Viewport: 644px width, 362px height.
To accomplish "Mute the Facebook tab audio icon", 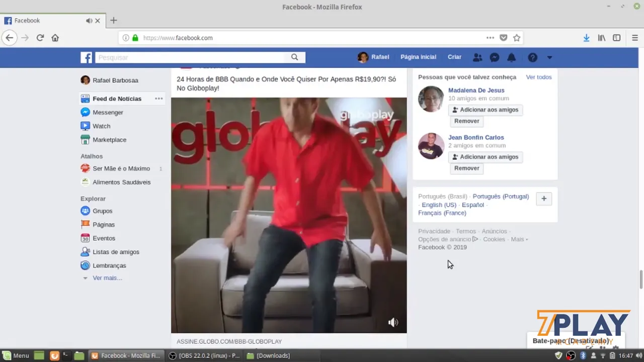I will 89,21.
